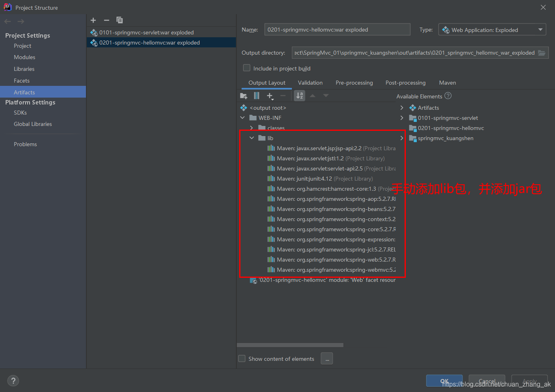This screenshot has height=392, width=555.
Task: Toggle sort elements by name and type
Action: point(300,96)
